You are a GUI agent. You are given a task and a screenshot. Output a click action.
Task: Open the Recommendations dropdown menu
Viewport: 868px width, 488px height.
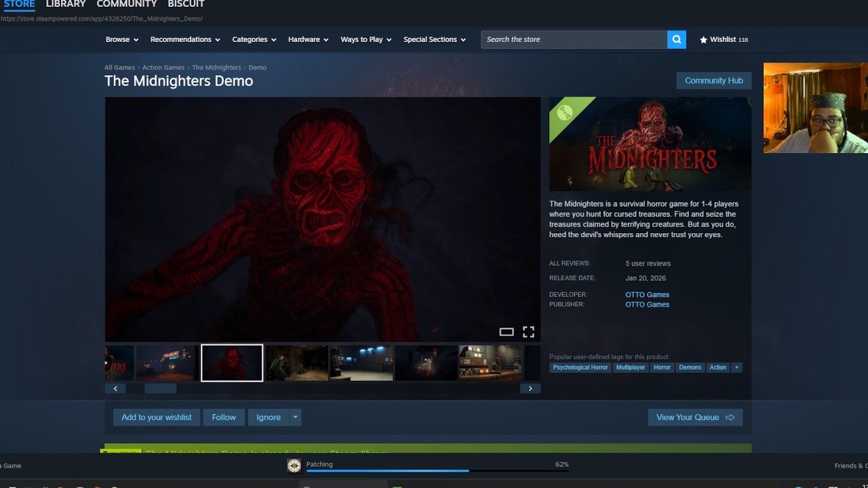point(185,39)
